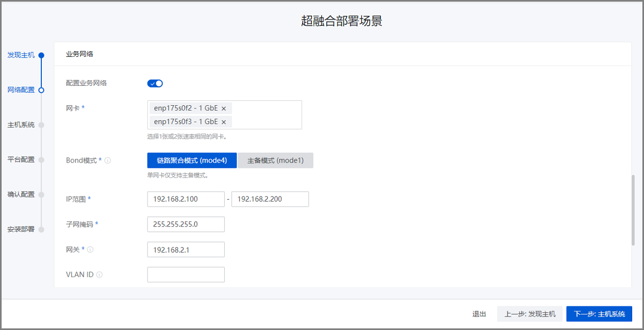Toggle the 配置业务网络 switch off

[155, 83]
